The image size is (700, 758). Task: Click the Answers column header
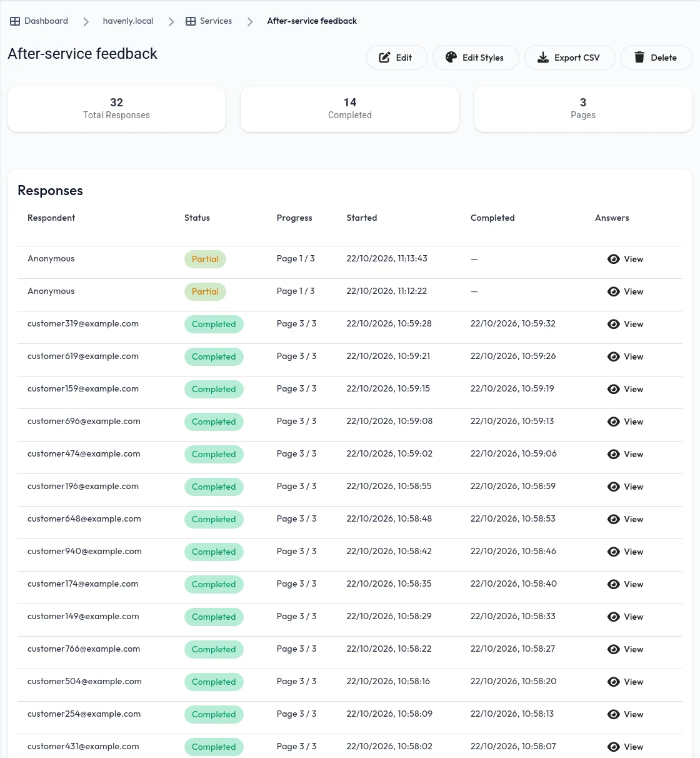point(612,218)
